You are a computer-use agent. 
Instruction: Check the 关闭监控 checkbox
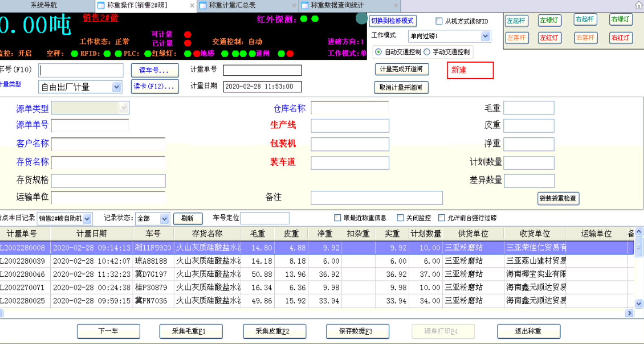[x=400, y=218]
